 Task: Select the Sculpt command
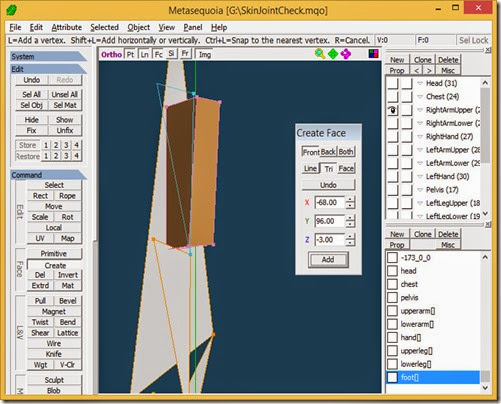(x=54, y=380)
